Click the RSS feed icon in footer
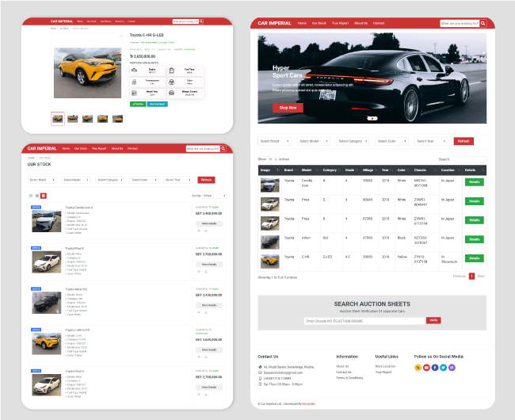 click(x=418, y=368)
